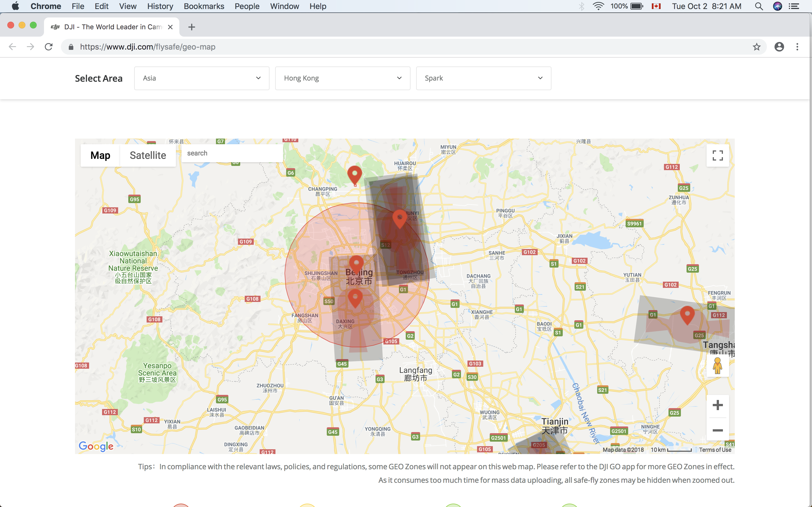Open the Chrome profile avatar icon
Image resolution: width=812 pixels, height=507 pixels.
779,47
